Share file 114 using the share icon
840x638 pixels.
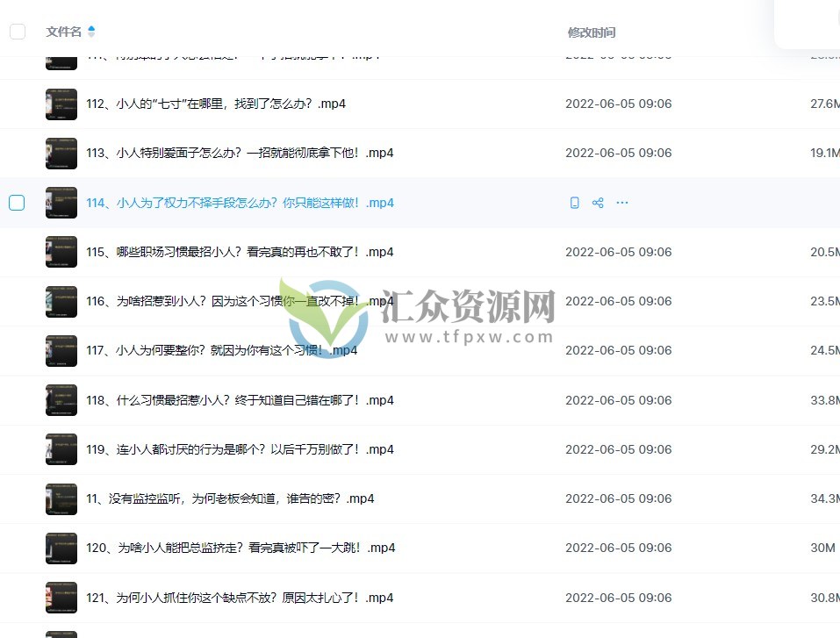pyautogui.click(x=598, y=203)
